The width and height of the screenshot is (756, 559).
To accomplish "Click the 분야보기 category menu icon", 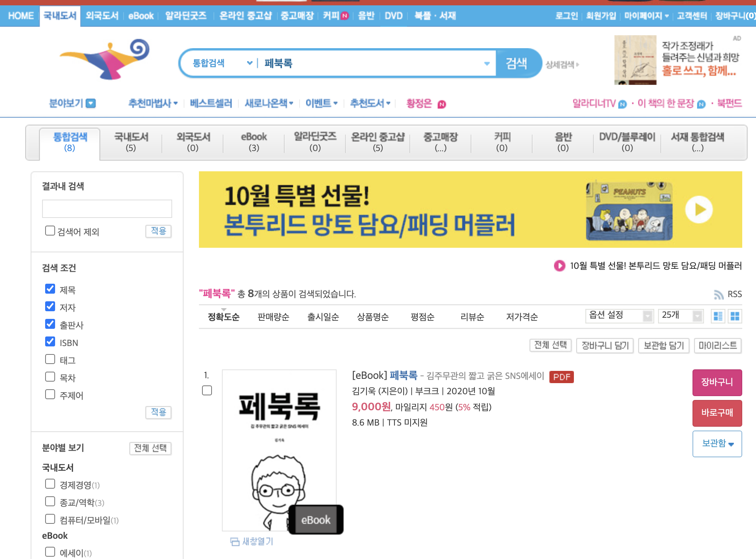I will coord(91,103).
